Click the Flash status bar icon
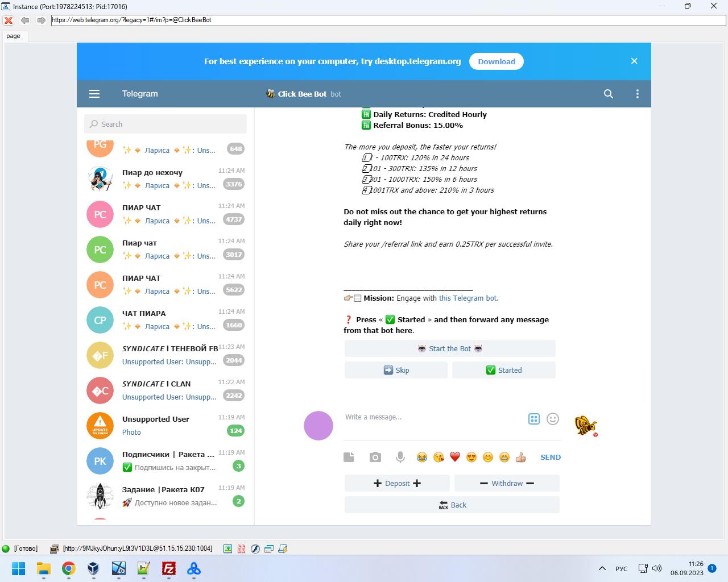This screenshot has height=582, width=728. coord(255,548)
